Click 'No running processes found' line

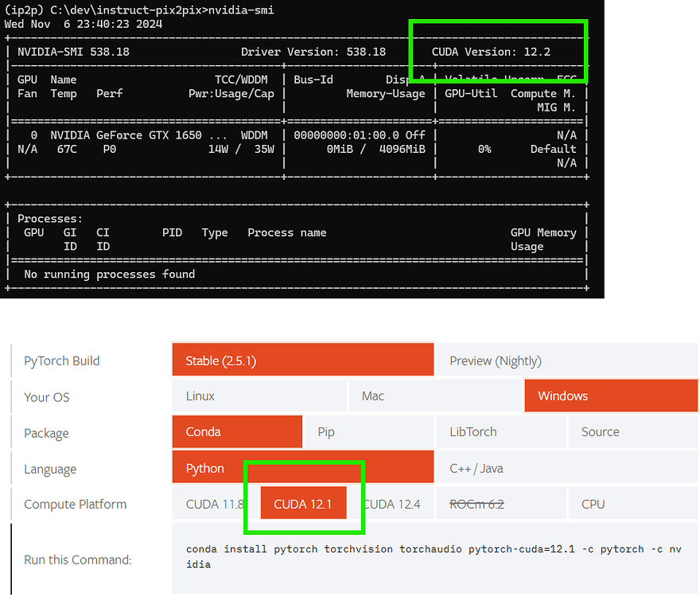[x=110, y=274]
